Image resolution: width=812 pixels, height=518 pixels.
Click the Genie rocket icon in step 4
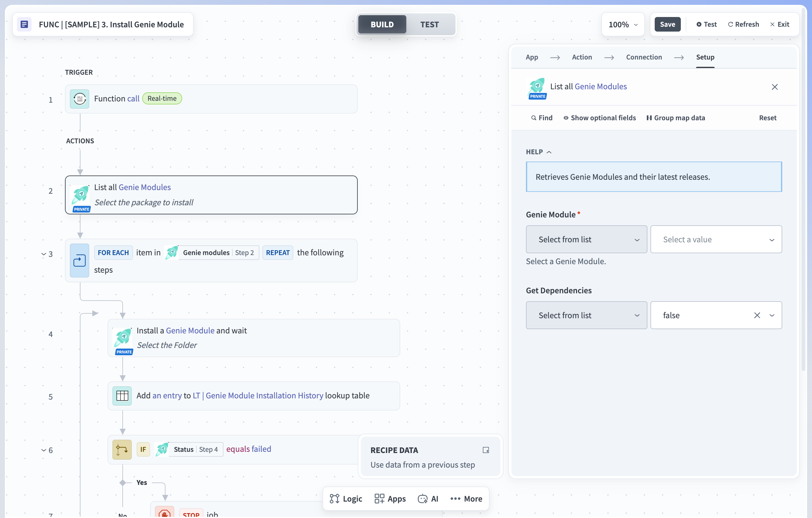(123, 338)
